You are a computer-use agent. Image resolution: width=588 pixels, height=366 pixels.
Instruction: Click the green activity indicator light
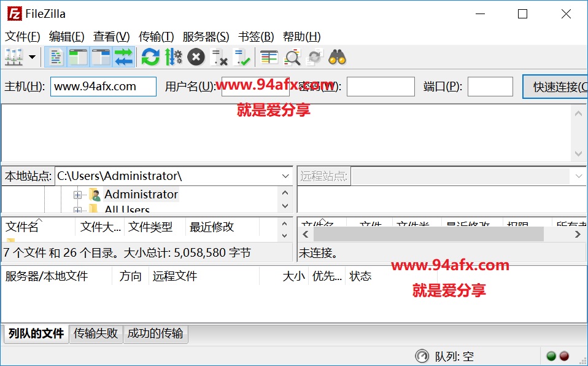(x=551, y=356)
